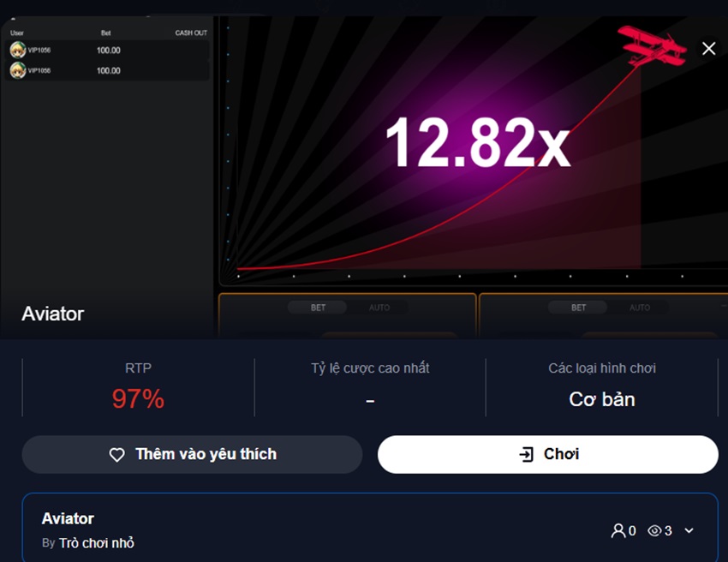The image size is (728, 562).
Task: Click the 12.82x multiplier display
Action: pos(478,142)
